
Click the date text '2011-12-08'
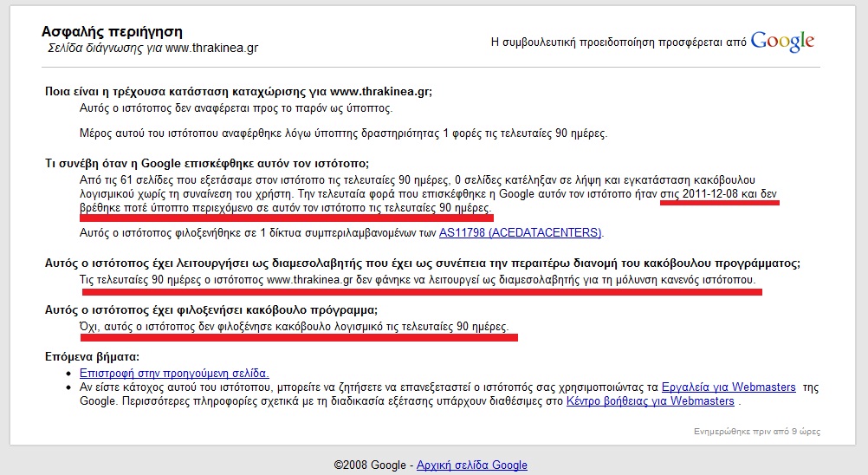tap(710, 194)
